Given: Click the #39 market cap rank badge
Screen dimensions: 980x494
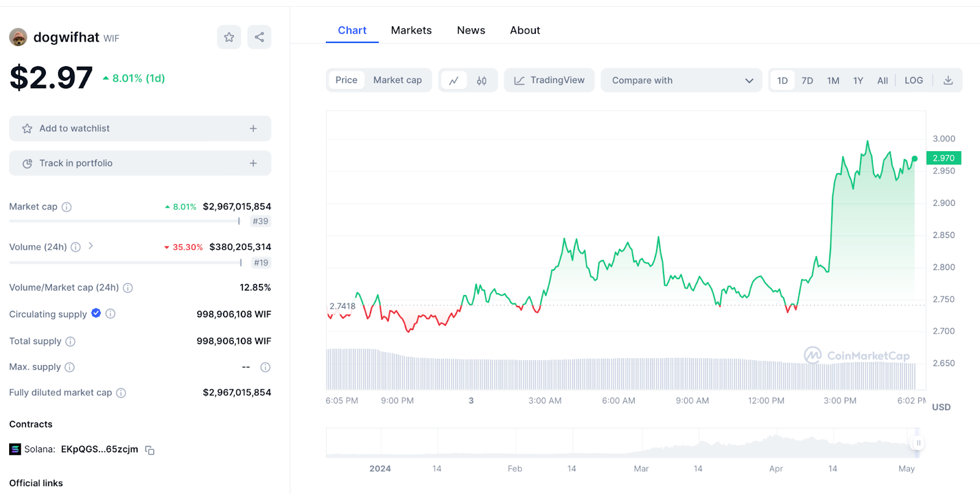Looking at the screenshot, I should (260, 222).
